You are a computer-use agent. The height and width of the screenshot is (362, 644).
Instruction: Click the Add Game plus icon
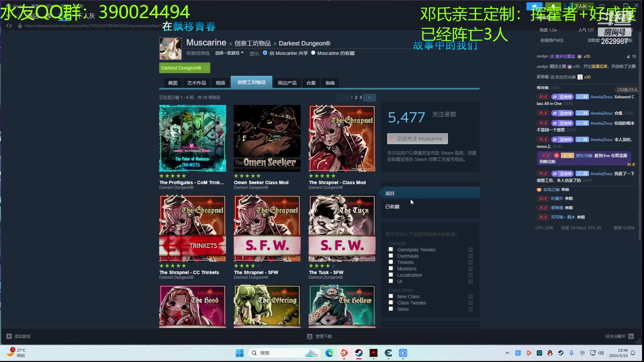click(x=9, y=336)
